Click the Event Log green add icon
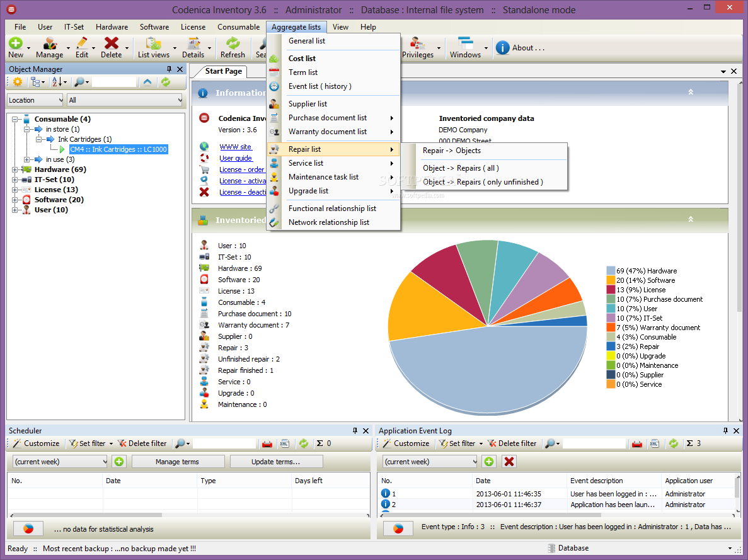 pyautogui.click(x=489, y=461)
